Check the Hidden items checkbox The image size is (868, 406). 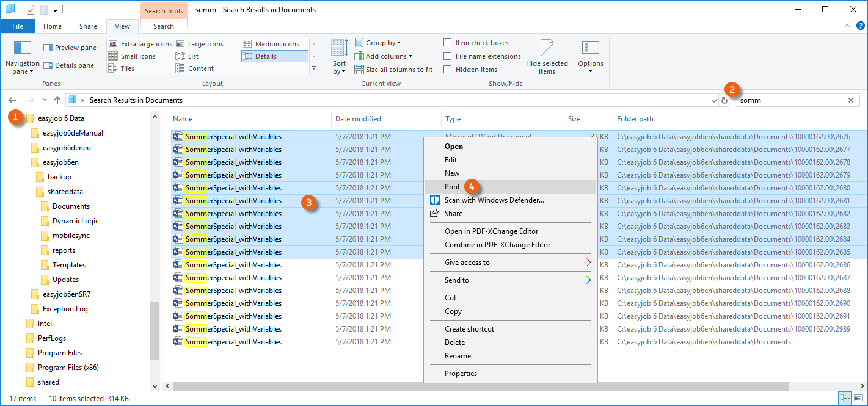[x=448, y=70]
